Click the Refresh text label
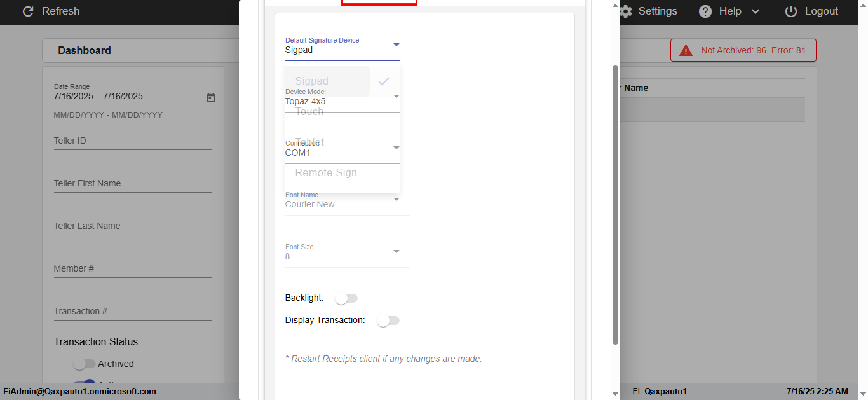This screenshot has width=868, height=400. click(x=61, y=11)
